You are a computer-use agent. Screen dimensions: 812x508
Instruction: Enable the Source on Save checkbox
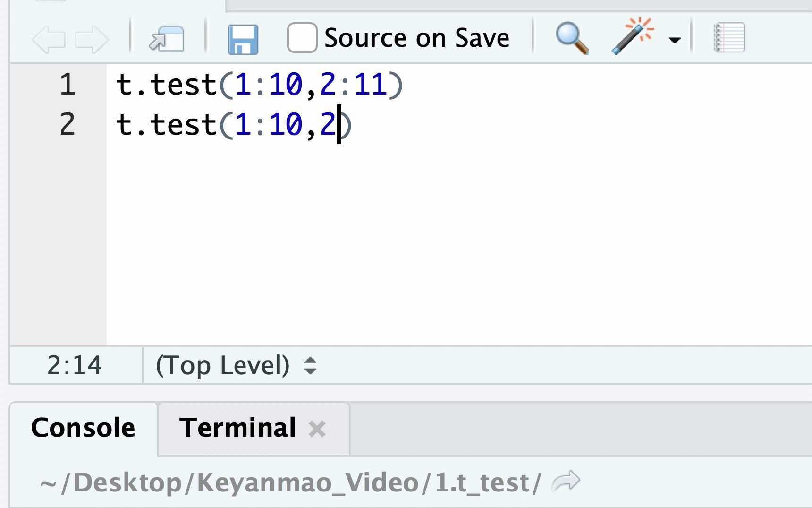[302, 38]
